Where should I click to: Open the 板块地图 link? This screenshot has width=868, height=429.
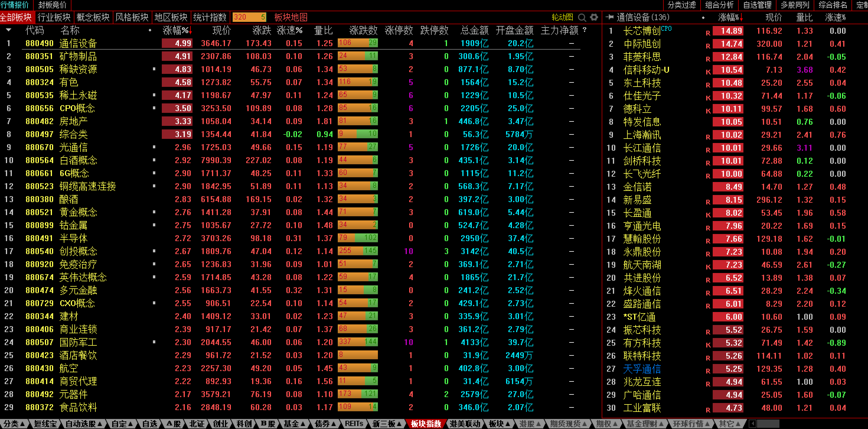pos(291,17)
